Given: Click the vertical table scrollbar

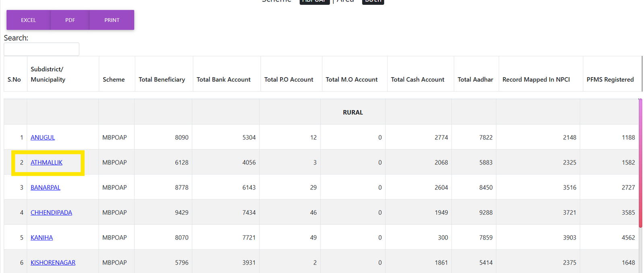Looking at the screenshot, I should coord(640,161).
